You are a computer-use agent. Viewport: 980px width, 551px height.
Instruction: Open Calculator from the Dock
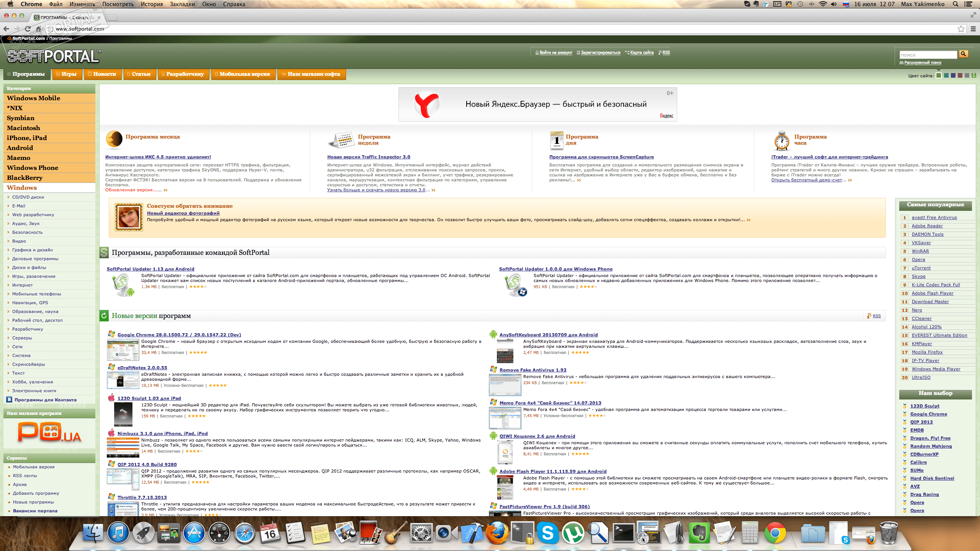pos(750,533)
